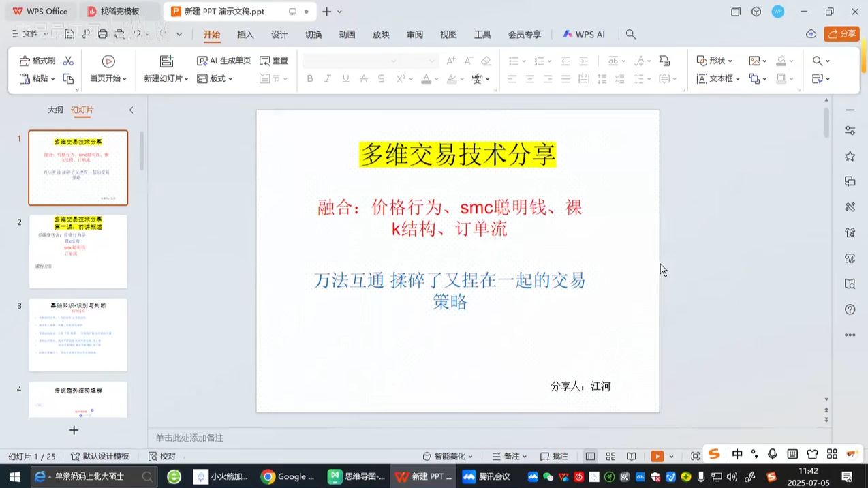Click the Format Painter (格式刷) button
868x488 pixels.
point(37,61)
